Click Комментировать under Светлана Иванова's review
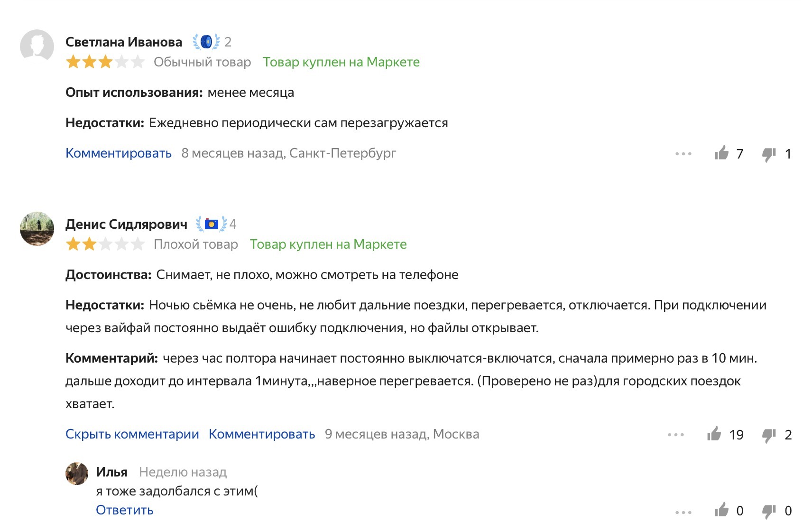Viewport: 812px width, 523px height. tap(119, 153)
